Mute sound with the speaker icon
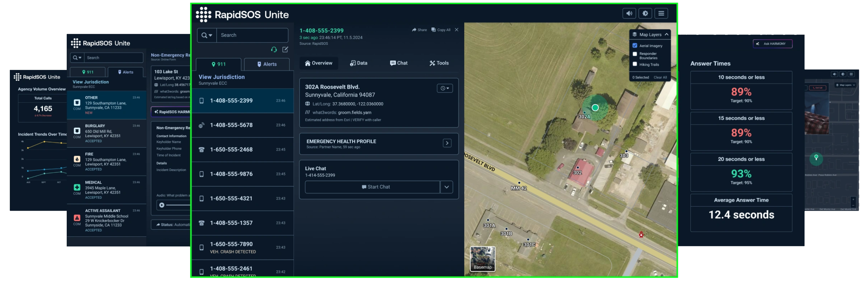Image resolution: width=868 pixels, height=282 pixels. tap(629, 14)
